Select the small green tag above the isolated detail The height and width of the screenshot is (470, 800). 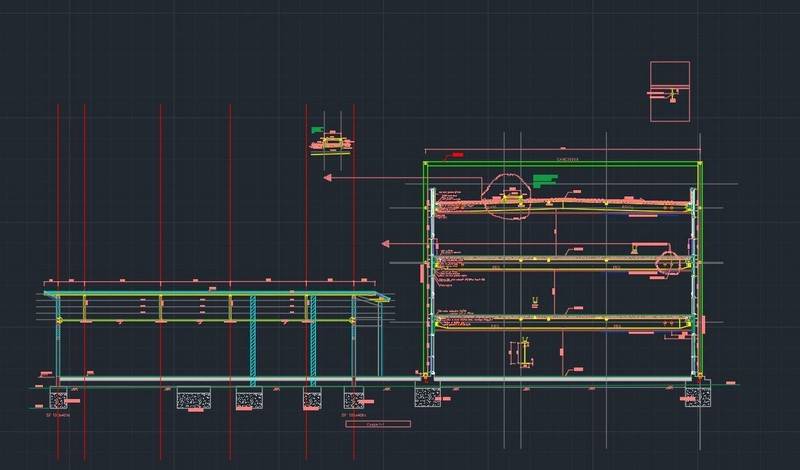(x=318, y=129)
